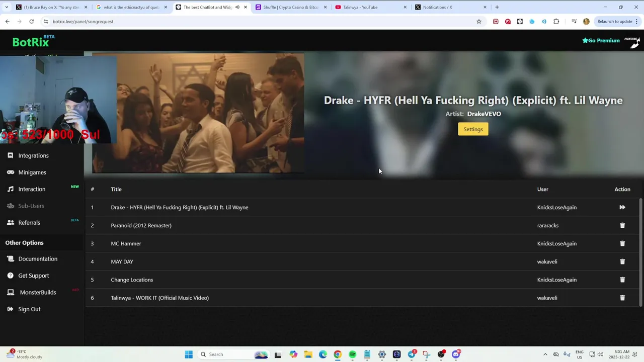Open Telegram from the taskbar
This screenshot has width=644, height=362.
point(411,354)
